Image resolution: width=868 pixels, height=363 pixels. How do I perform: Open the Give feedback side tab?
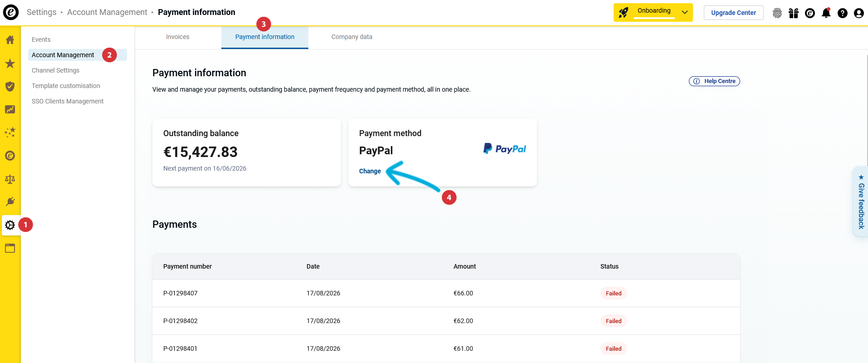tap(861, 201)
